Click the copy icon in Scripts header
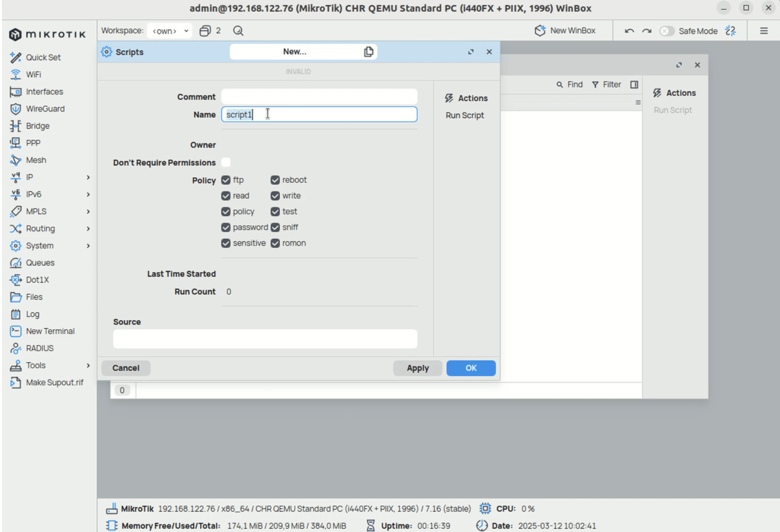 [368, 52]
